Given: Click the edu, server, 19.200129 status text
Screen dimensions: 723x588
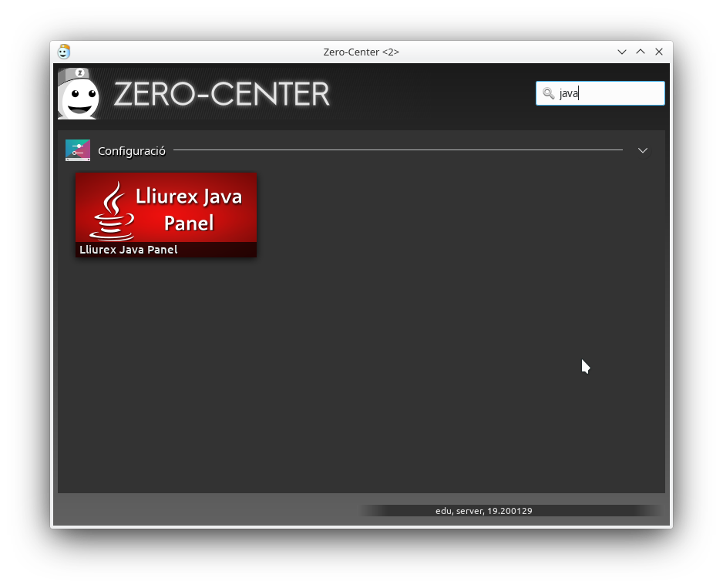Looking at the screenshot, I should (x=484, y=511).
